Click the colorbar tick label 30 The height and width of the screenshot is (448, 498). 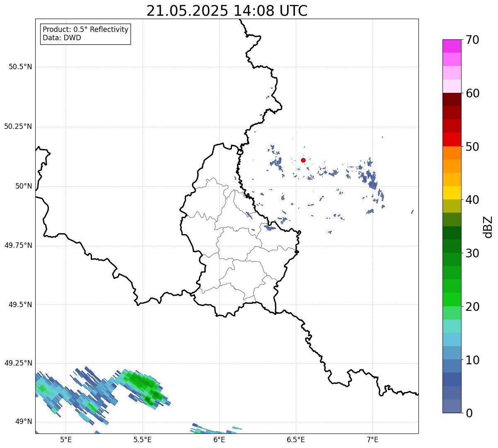[x=472, y=253]
